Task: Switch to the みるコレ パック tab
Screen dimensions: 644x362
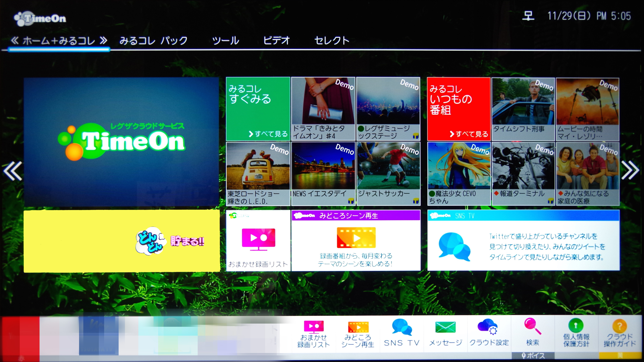Action: (153, 40)
